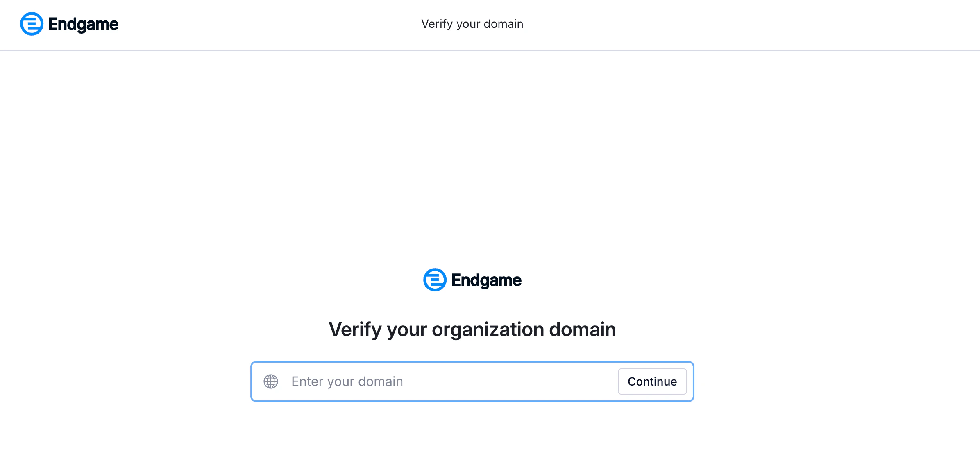The image size is (980, 474).
Task: Click the centered Endgame logo above the heading
Action: [472, 280]
